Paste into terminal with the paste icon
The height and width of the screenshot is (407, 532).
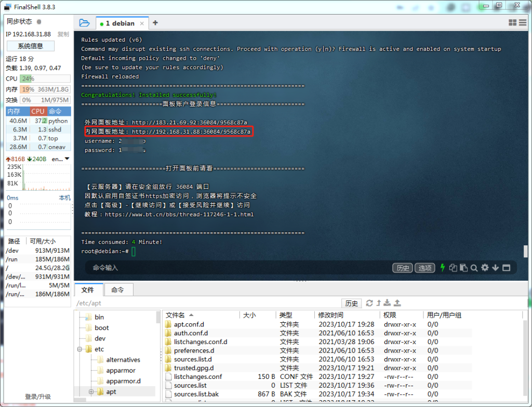click(463, 268)
